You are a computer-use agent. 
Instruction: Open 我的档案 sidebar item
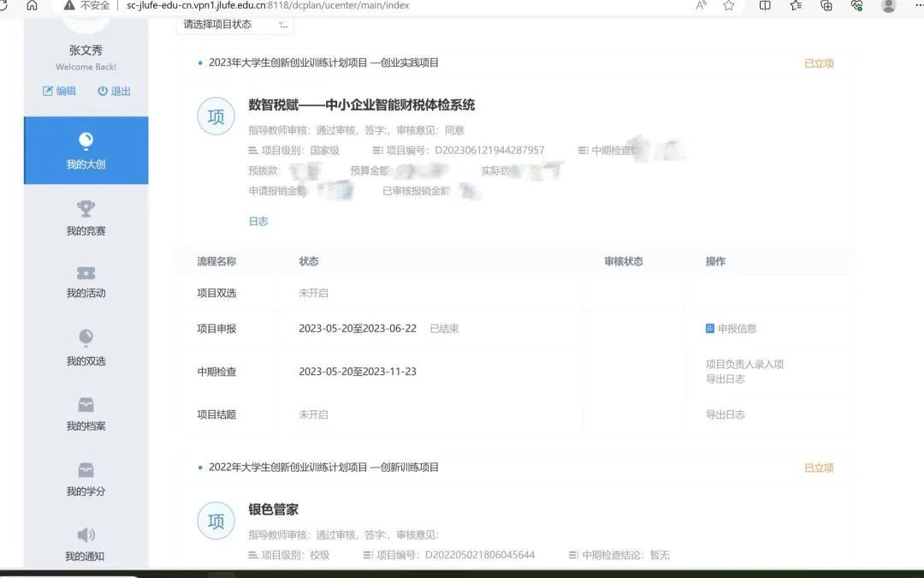(x=86, y=414)
